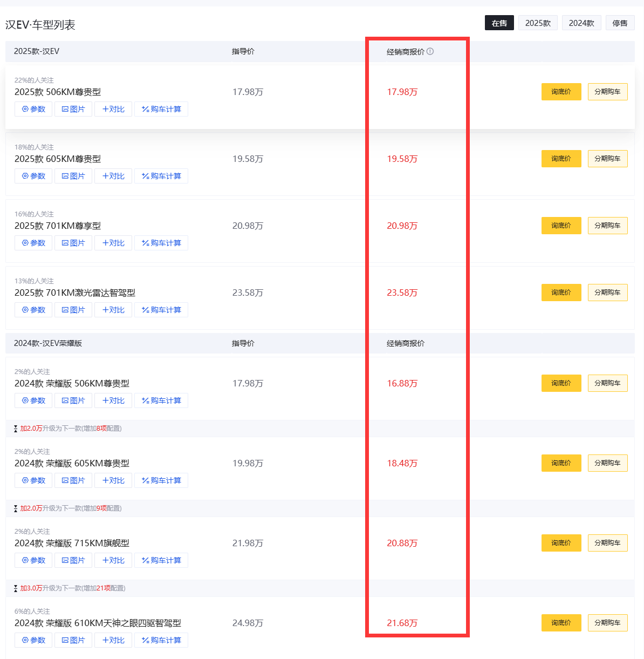Open 参数 for 2024款 荣耀版 605KM尊贵型
Screen dimensions: 644x659
tap(33, 480)
